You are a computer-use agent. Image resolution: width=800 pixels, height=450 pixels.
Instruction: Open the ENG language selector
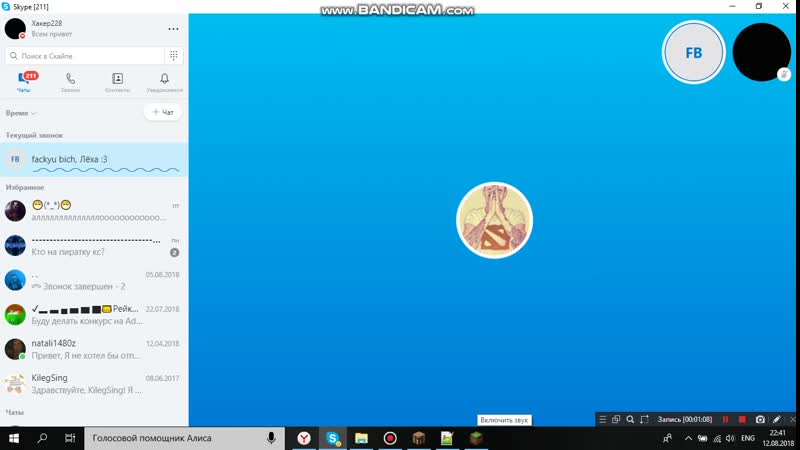(746, 438)
